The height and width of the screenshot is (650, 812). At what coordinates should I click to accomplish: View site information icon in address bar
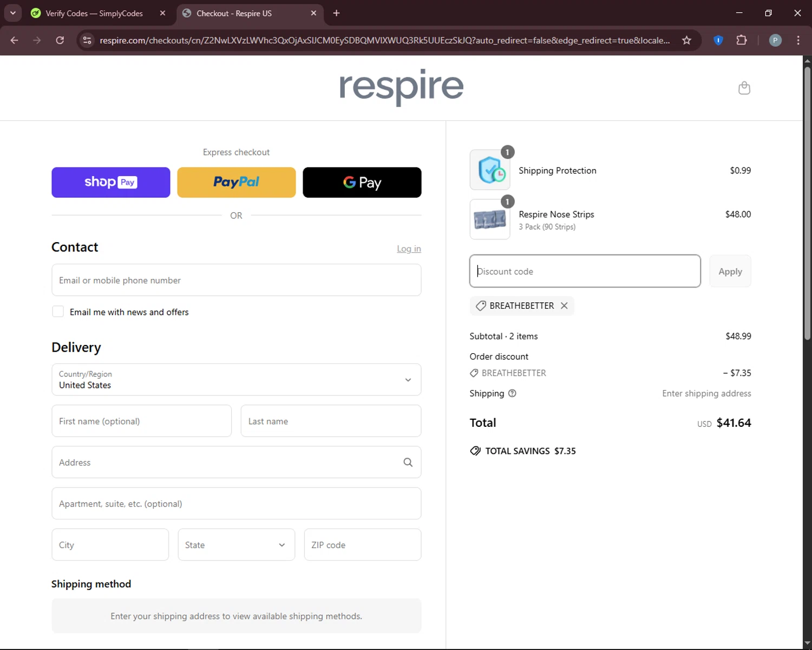[x=87, y=40]
